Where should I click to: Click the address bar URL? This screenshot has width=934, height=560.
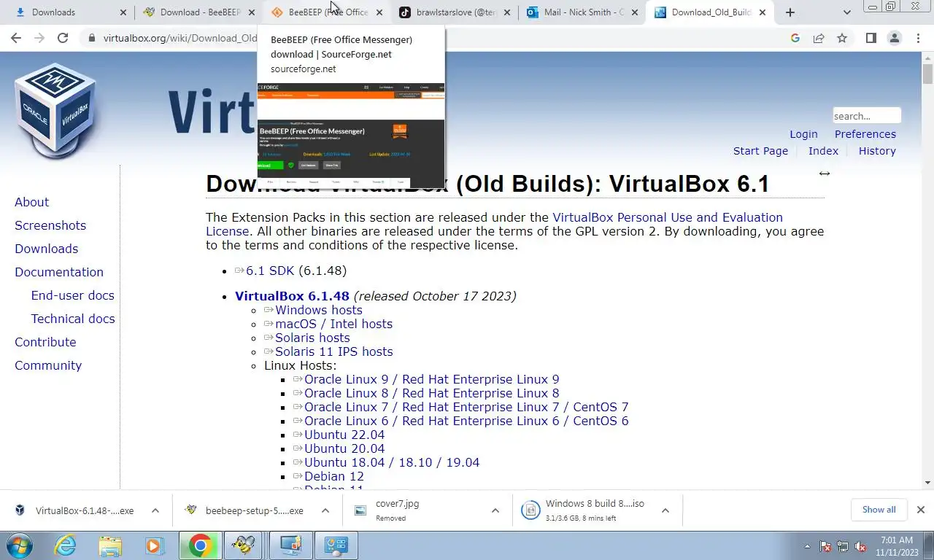coord(180,38)
